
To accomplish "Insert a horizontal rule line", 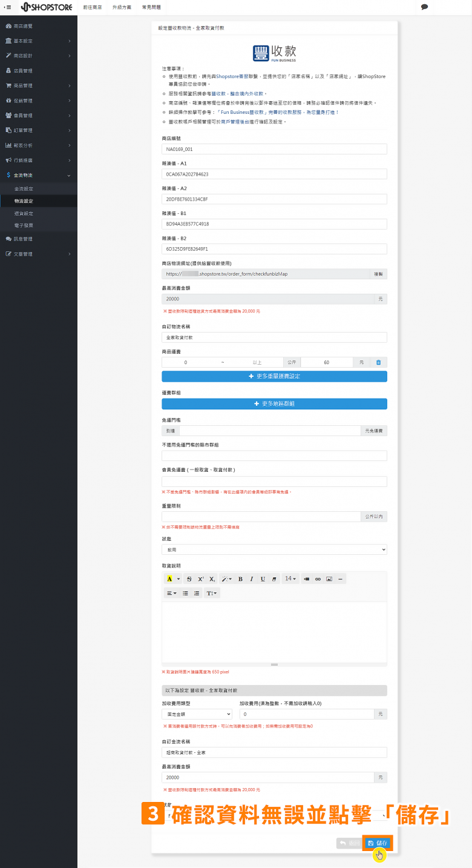I will [x=341, y=579].
